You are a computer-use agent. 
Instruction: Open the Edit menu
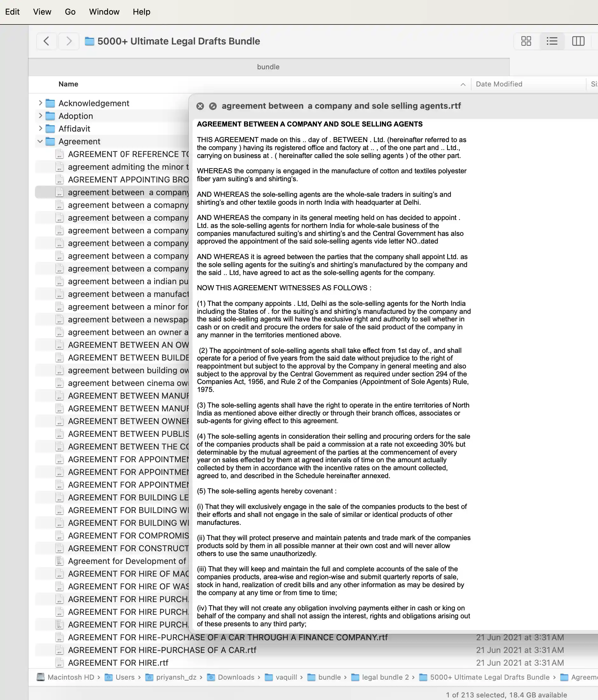click(x=12, y=12)
